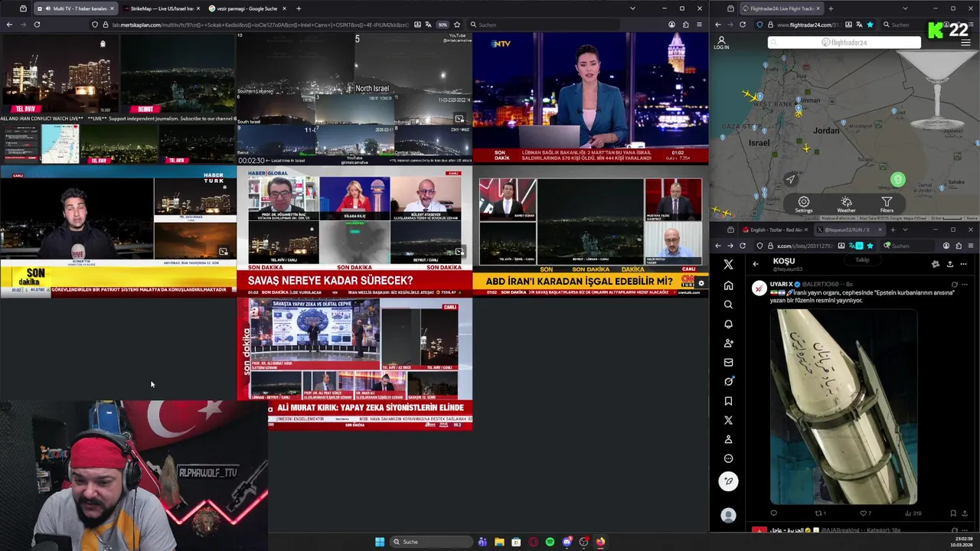Click Windows taskbar Suche search box
Screen dimensions: 980x551
click(431, 542)
